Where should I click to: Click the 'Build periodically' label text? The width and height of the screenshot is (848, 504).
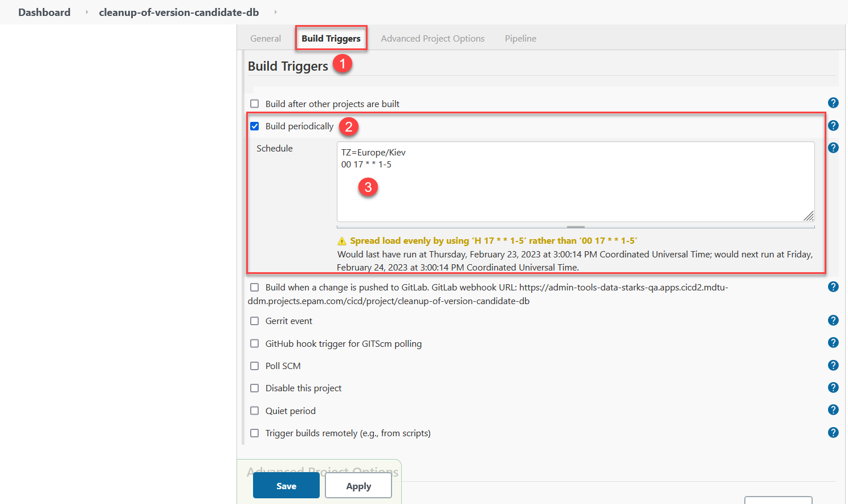tap(299, 126)
